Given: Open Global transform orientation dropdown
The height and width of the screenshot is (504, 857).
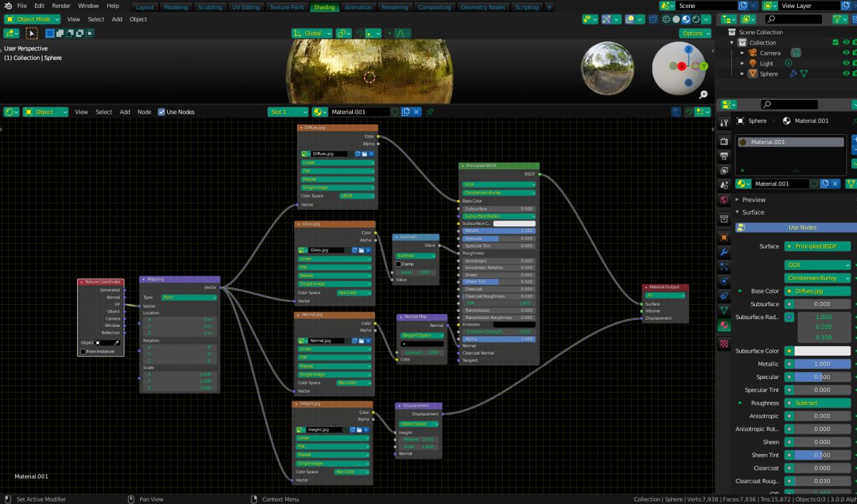Looking at the screenshot, I should pyautogui.click(x=312, y=33).
